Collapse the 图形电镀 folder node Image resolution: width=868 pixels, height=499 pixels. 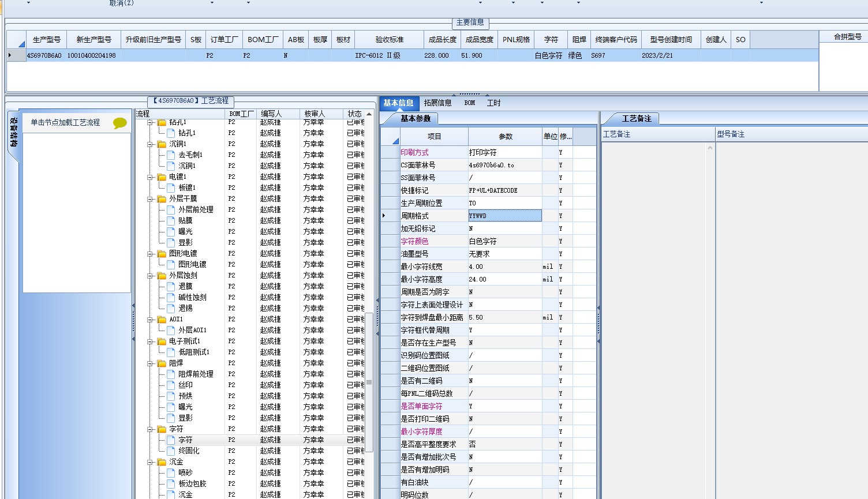click(x=151, y=254)
